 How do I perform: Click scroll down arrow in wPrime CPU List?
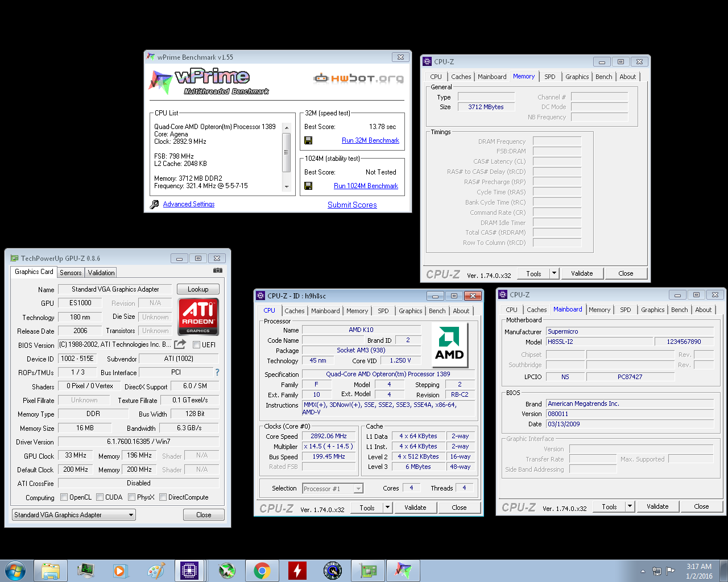(x=287, y=186)
